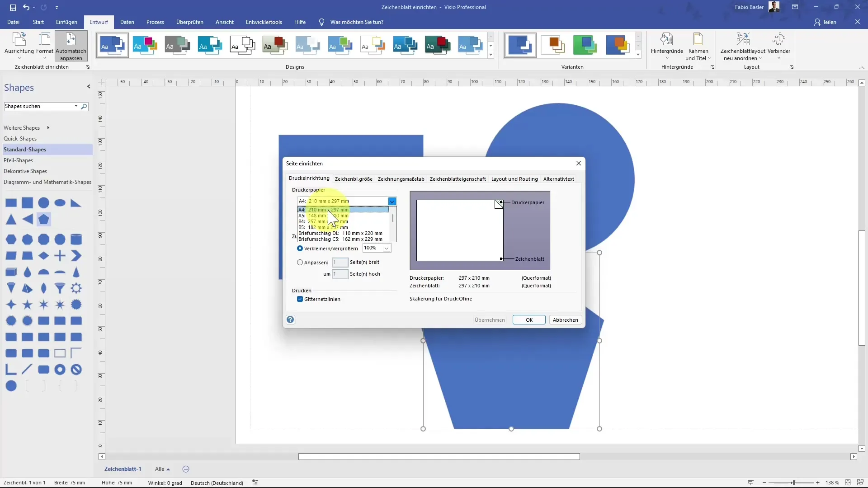
Task: Click the Abbrechen button
Action: [x=565, y=320]
